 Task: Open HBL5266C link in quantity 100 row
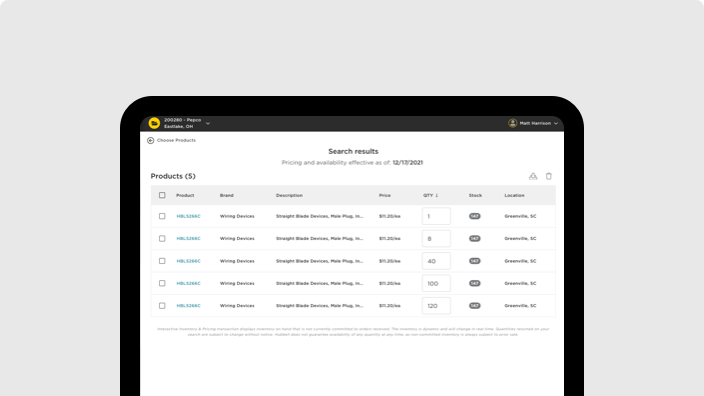tap(189, 283)
